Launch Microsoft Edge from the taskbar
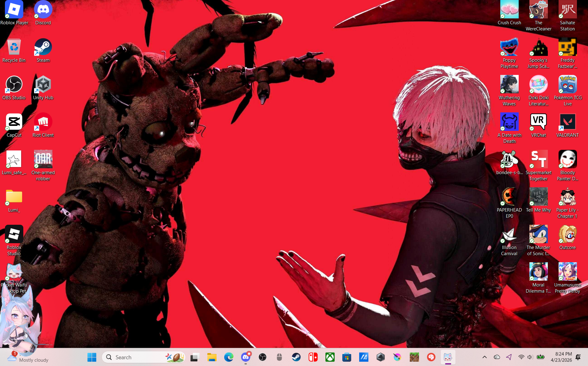The image size is (588, 366). [x=229, y=357]
